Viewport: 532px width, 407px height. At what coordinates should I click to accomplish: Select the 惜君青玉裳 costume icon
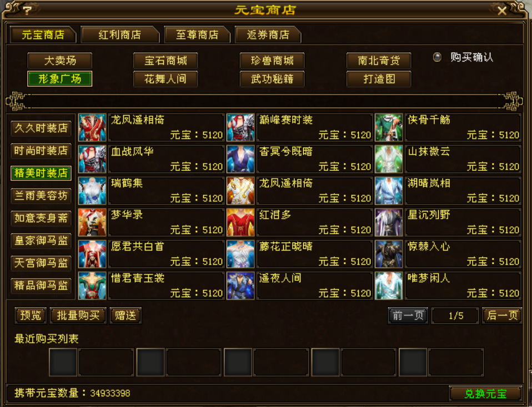92,285
